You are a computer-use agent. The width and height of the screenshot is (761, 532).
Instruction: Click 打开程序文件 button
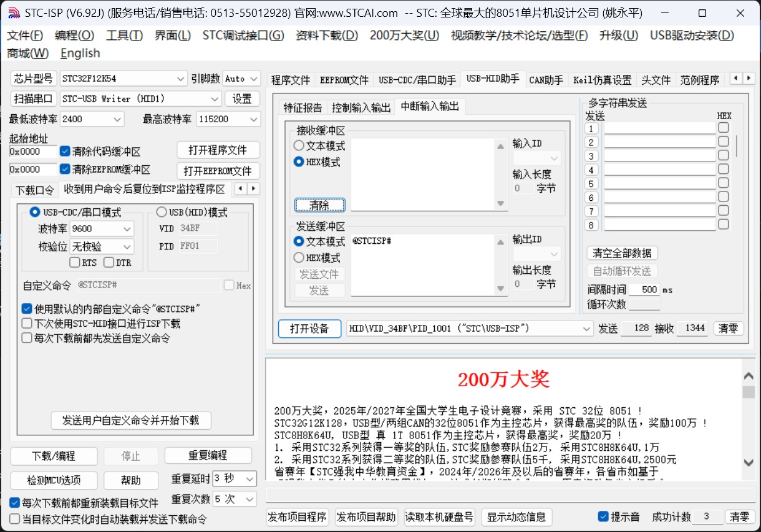[218, 150]
